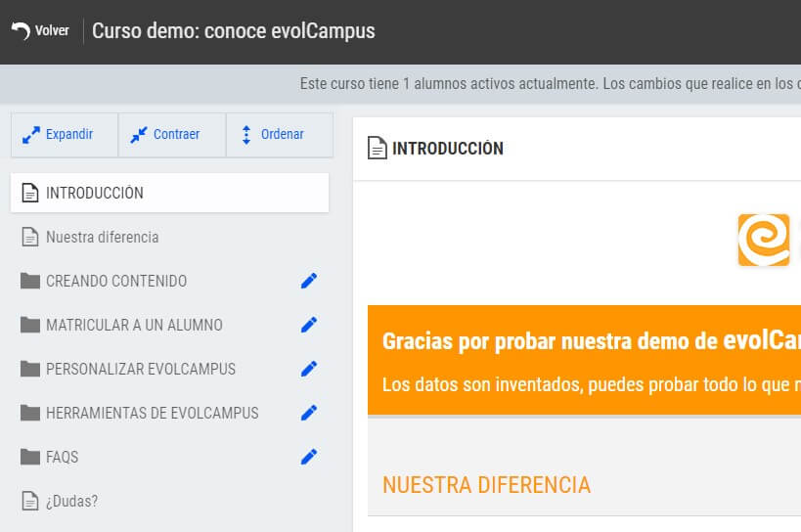Edit CREANDO CONTENIDO with pencil icon
Image resolution: width=801 pixels, height=532 pixels.
(309, 281)
